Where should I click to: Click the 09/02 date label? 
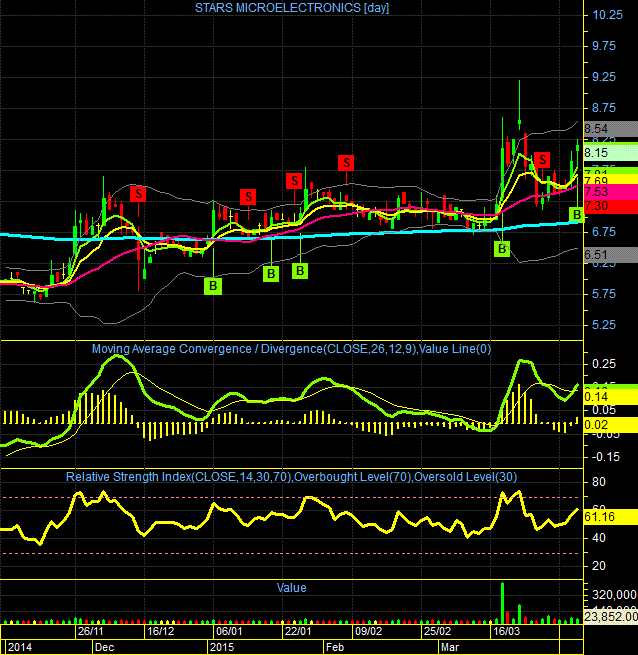(368, 631)
